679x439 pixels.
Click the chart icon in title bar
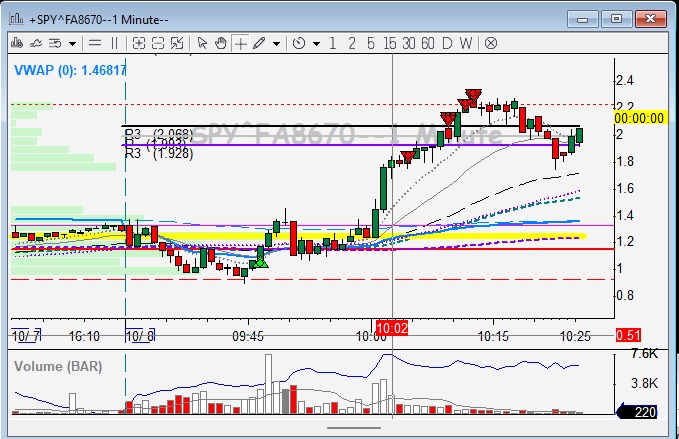pos(16,19)
